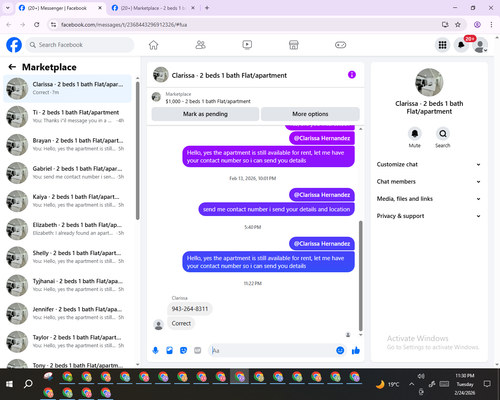Expand the Privacy & support section

pyautogui.click(x=429, y=216)
